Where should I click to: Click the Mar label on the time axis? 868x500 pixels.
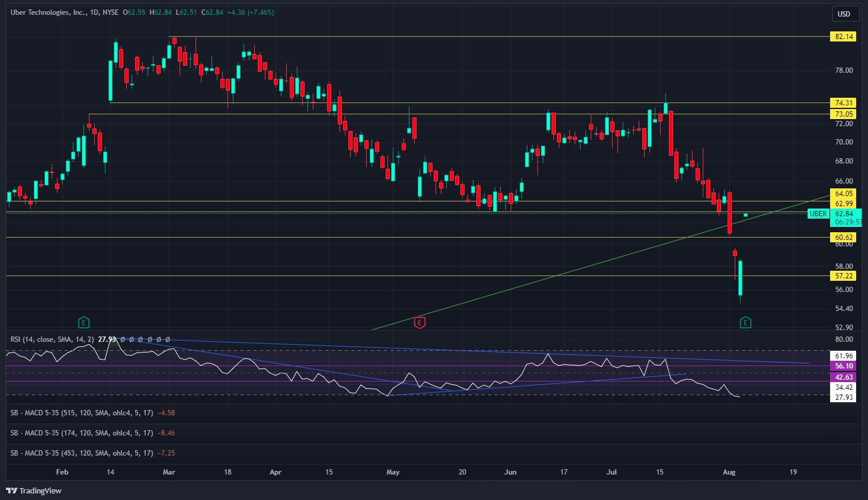tap(169, 472)
